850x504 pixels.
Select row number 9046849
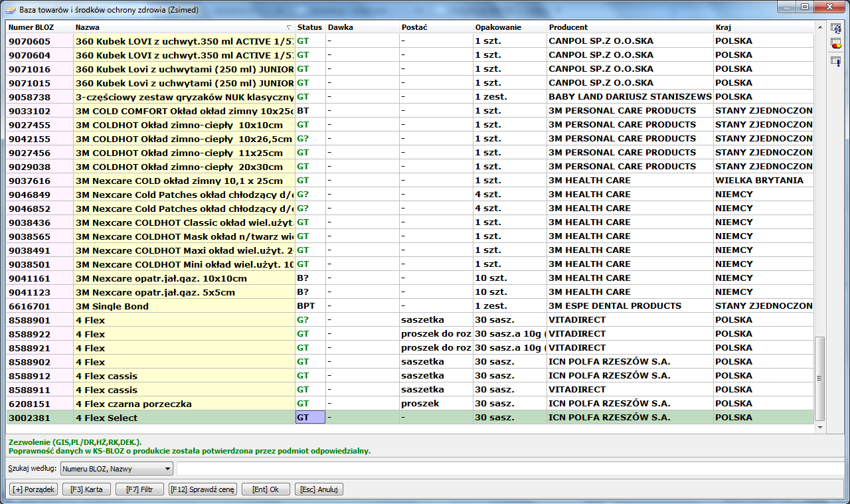[x=410, y=195]
